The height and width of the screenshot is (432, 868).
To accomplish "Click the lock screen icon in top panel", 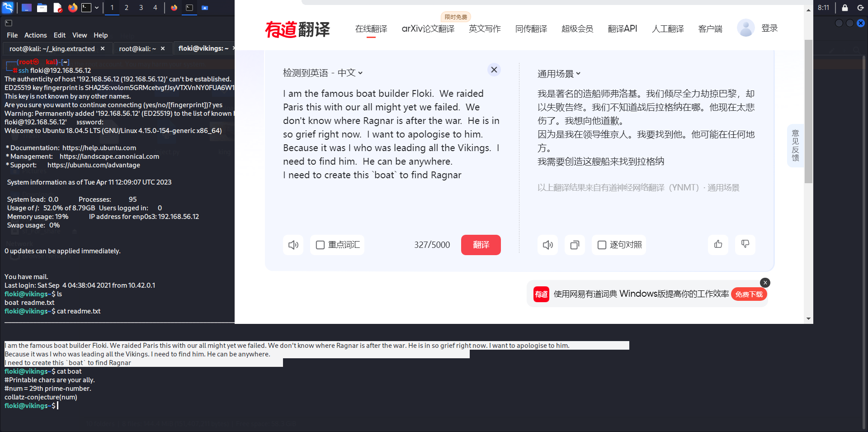I will [844, 8].
